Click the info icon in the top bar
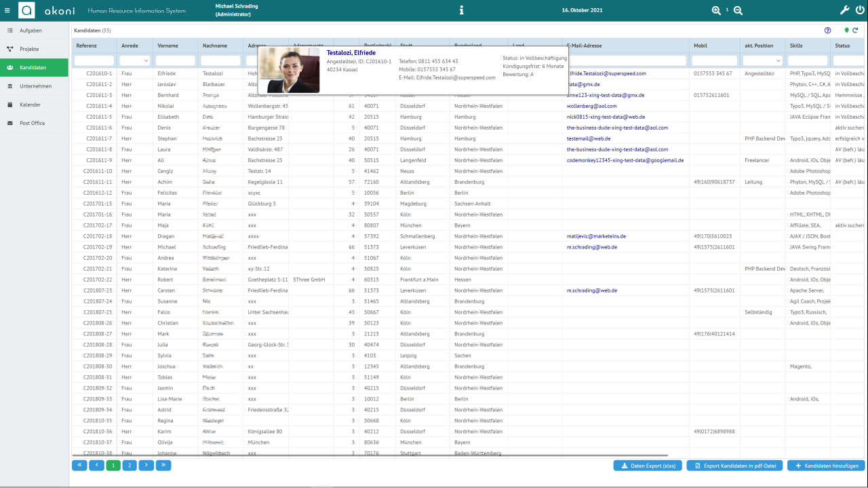Viewport: 868px width, 488px height. (x=461, y=10)
